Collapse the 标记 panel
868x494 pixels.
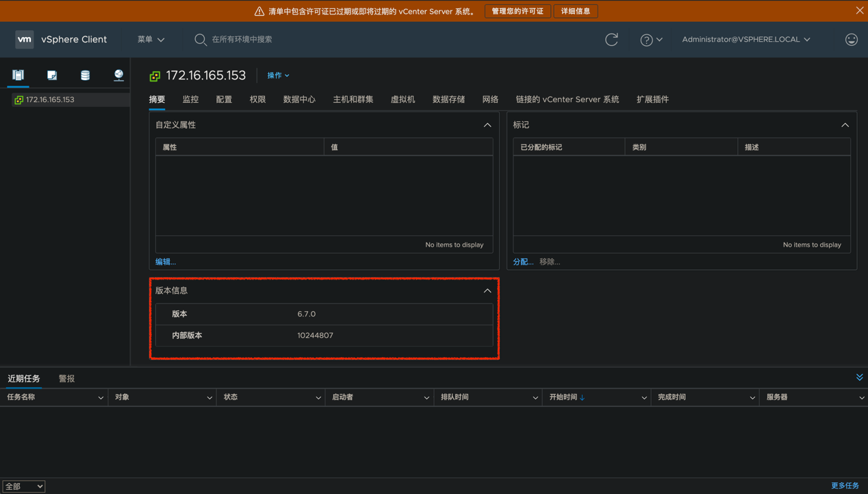pos(845,125)
